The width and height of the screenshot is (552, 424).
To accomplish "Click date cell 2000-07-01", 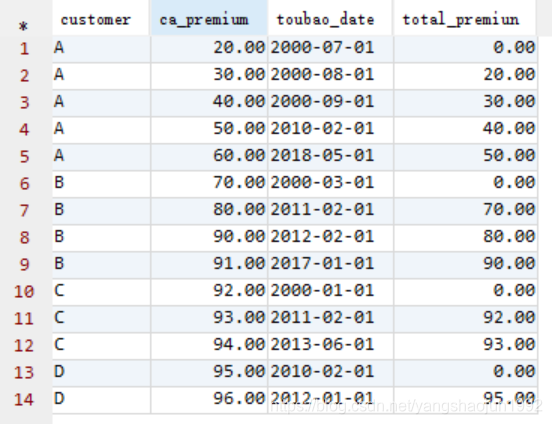I will click(330, 49).
